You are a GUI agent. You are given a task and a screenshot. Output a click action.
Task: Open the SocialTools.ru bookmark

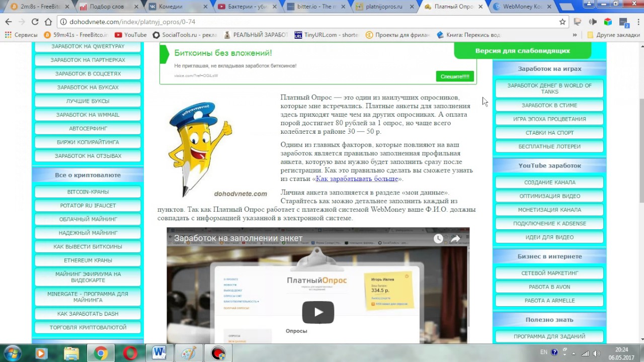click(185, 35)
